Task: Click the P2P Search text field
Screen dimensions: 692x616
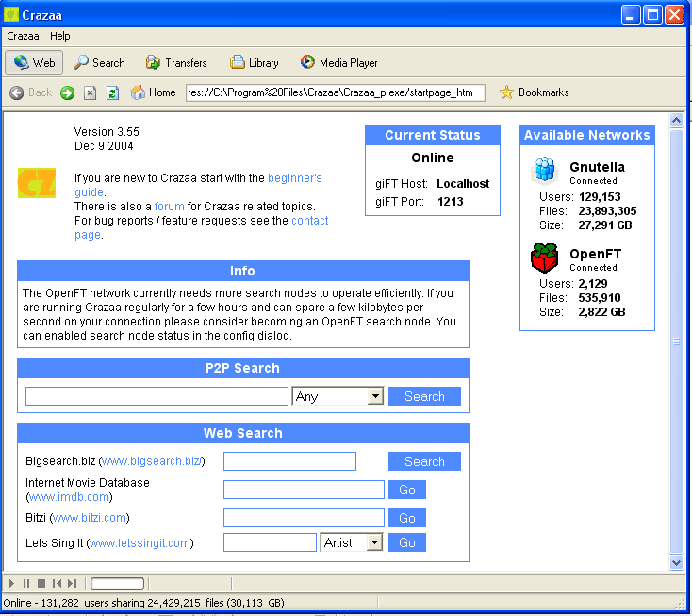Action: tap(157, 396)
